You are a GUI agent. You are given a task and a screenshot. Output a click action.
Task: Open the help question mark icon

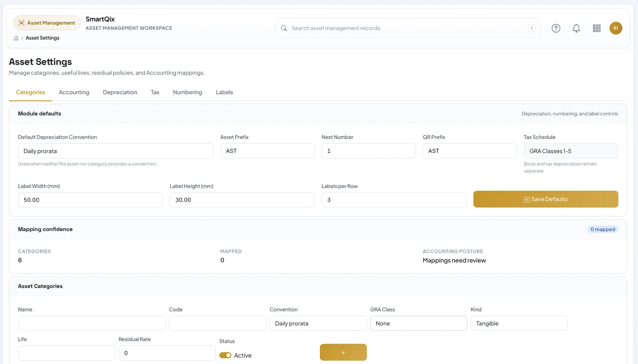(556, 28)
